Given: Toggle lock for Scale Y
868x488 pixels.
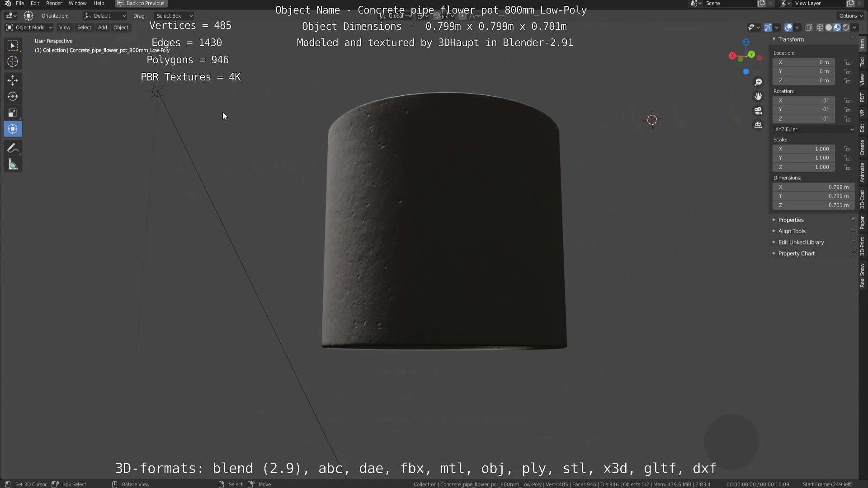Looking at the screenshot, I should tap(848, 158).
